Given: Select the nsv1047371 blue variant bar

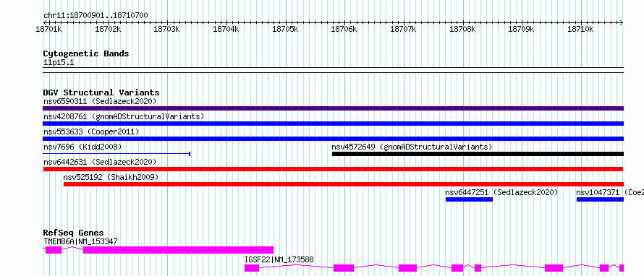Looking at the screenshot, I should (x=601, y=199).
